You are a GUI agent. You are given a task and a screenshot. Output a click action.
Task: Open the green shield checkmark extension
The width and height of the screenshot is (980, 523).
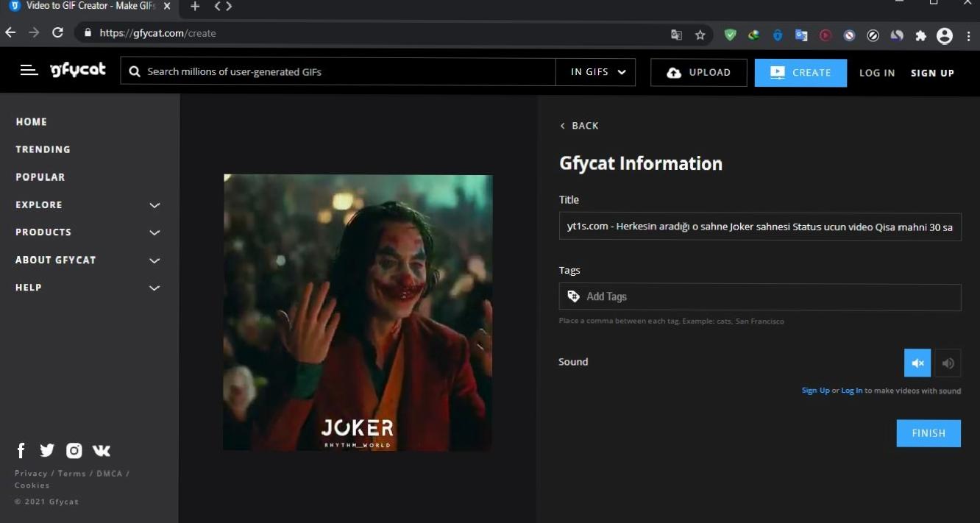730,35
